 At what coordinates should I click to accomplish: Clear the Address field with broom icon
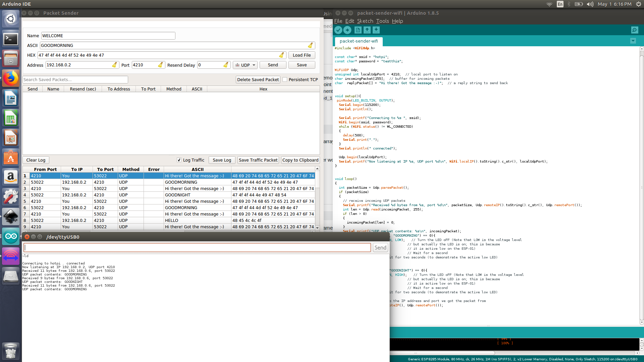pos(114,65)
